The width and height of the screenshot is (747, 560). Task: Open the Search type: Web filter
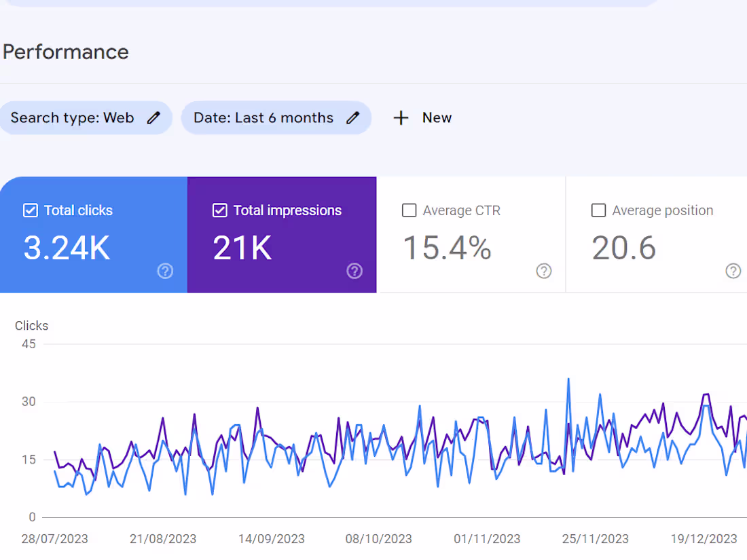pos(73,118)
